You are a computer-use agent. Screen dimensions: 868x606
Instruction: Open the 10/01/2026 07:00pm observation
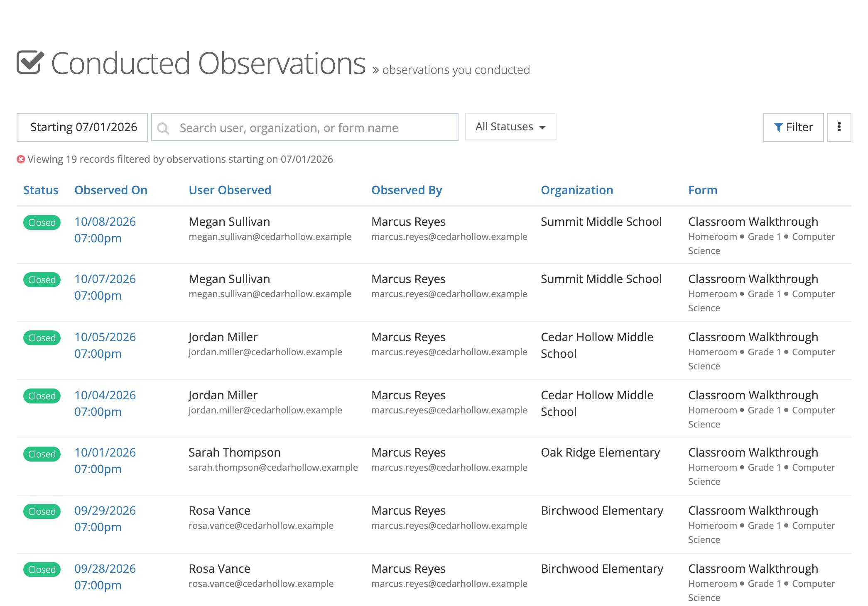point(105,461)
